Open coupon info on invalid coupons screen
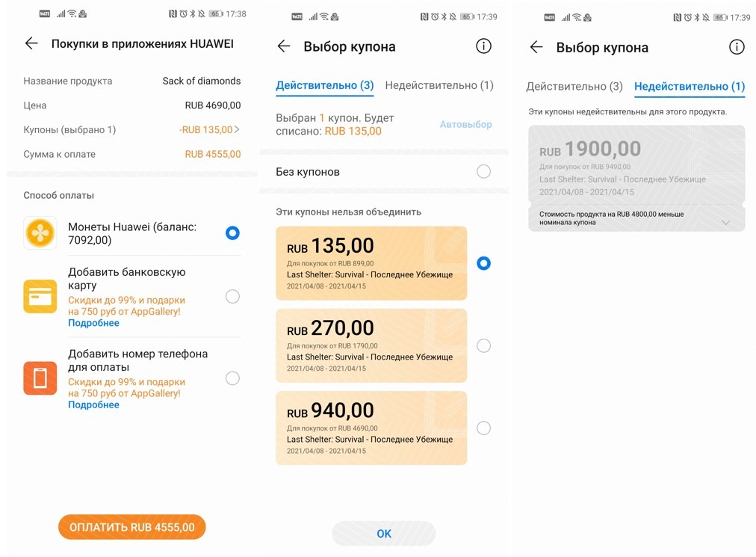The image size is (756, 557). click(x=737, y=47)
